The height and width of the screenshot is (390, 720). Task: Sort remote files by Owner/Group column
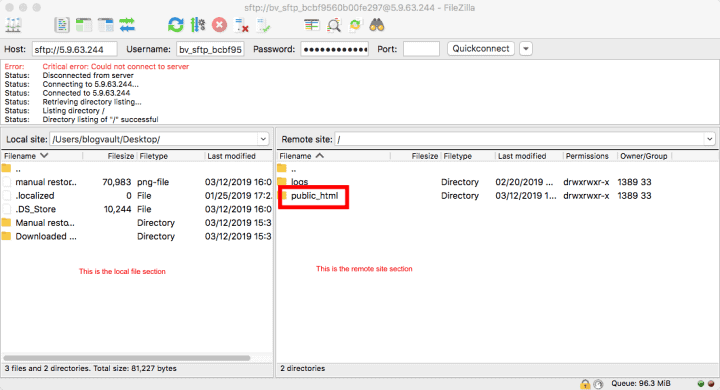click(644, 156)
